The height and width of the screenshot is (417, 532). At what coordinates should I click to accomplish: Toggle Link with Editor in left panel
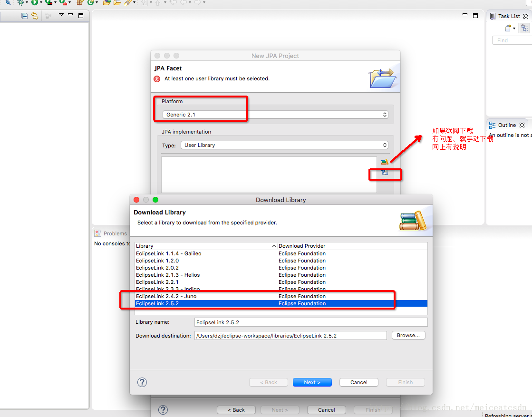(35, 16)
